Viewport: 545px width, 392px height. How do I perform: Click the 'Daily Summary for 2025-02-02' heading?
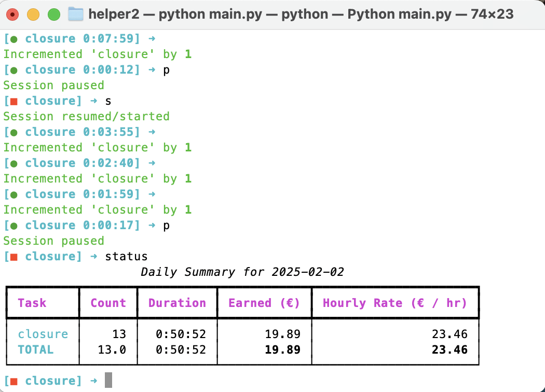pos(242,272)
